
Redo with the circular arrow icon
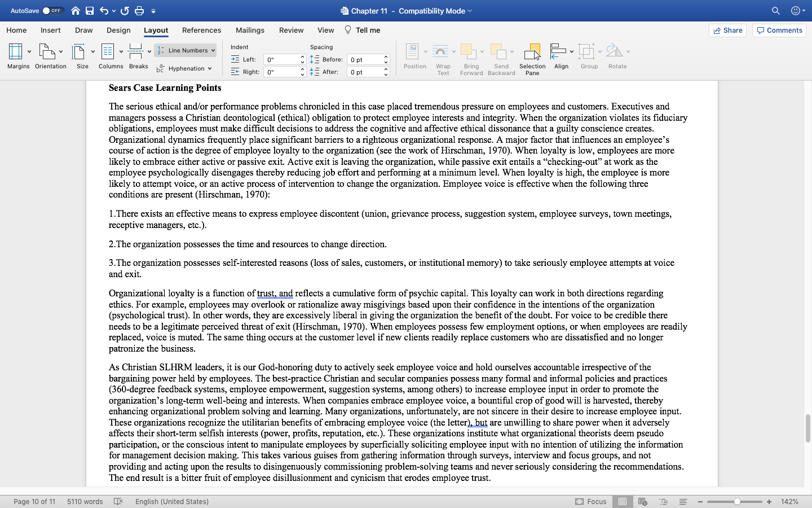(x=125, y=11)
